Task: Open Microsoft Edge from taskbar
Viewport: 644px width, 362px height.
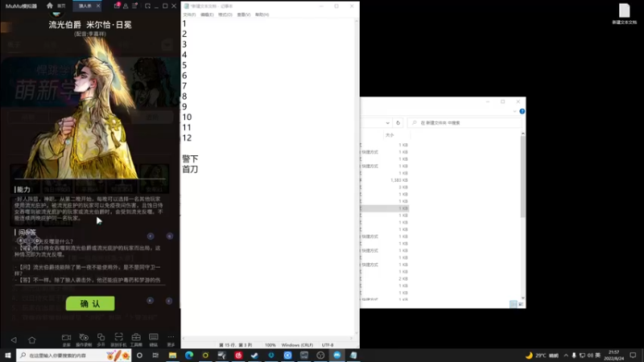Action: point(189,355)
